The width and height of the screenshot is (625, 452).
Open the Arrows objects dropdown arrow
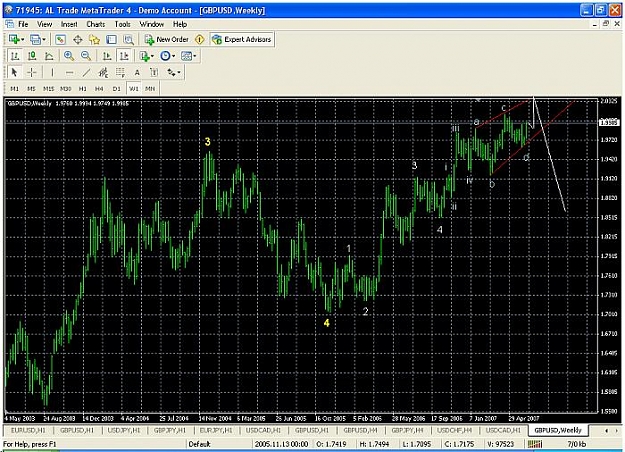tap(179, 73)
